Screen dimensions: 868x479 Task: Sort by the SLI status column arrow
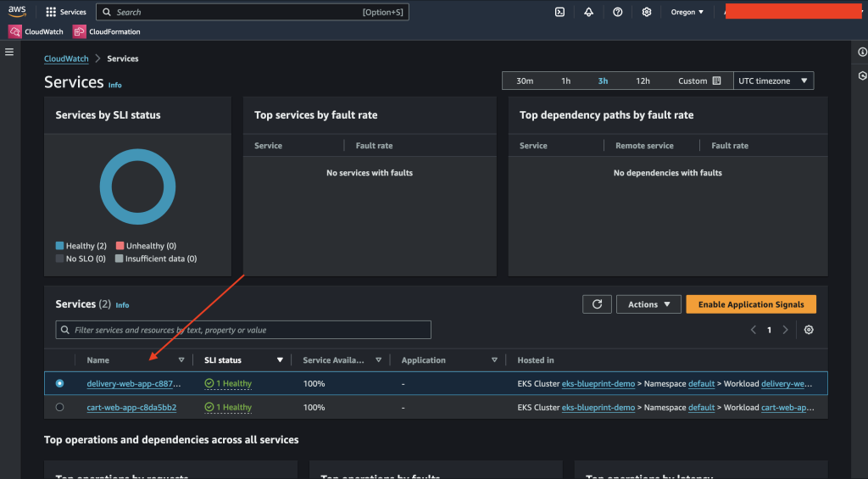280,360
